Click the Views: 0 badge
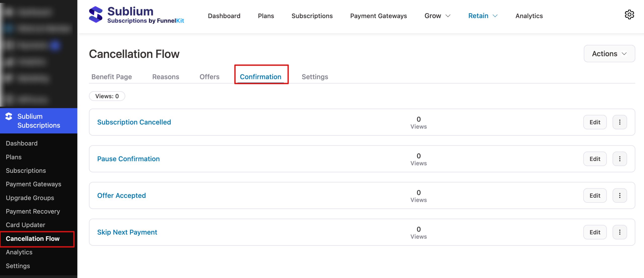644x278 pixels. [107, 96]
